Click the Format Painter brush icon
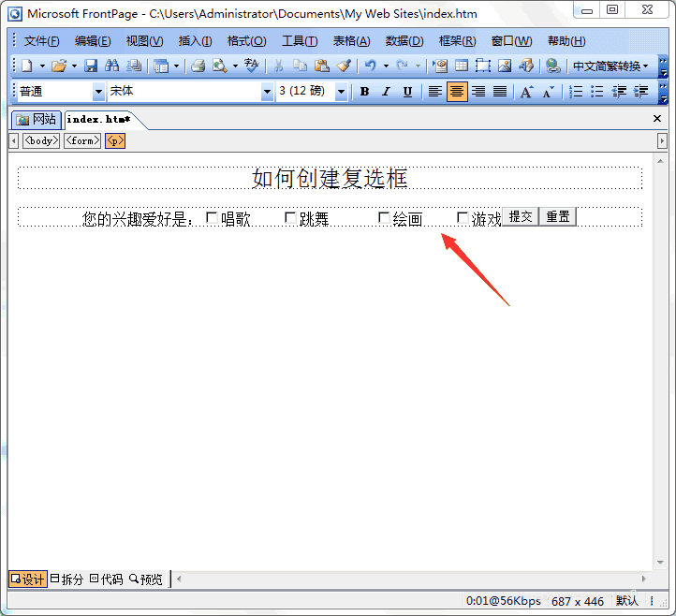676x616 pixels. pyautogui.click(x=344, y=66)
